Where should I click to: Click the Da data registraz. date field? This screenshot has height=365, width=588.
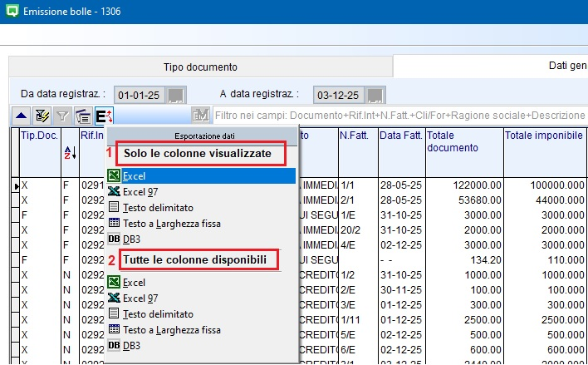click(x=138, y=95)
